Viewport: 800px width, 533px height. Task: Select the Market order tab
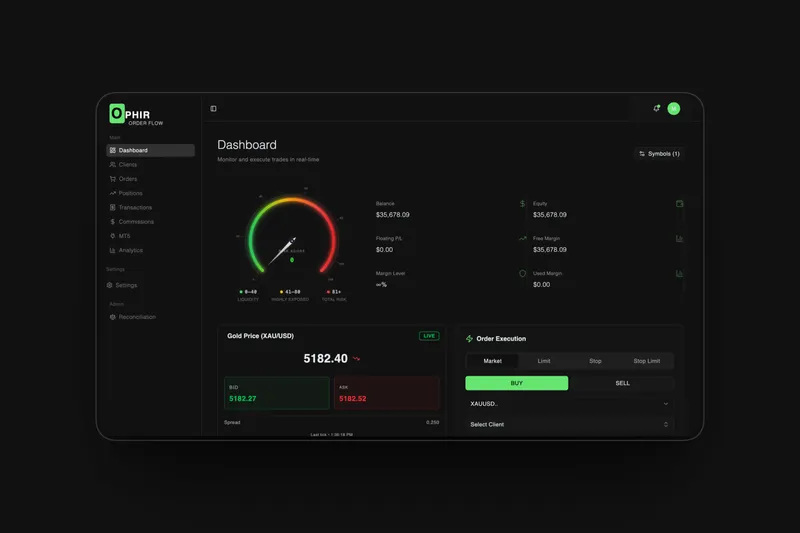(x=492, y=361)
